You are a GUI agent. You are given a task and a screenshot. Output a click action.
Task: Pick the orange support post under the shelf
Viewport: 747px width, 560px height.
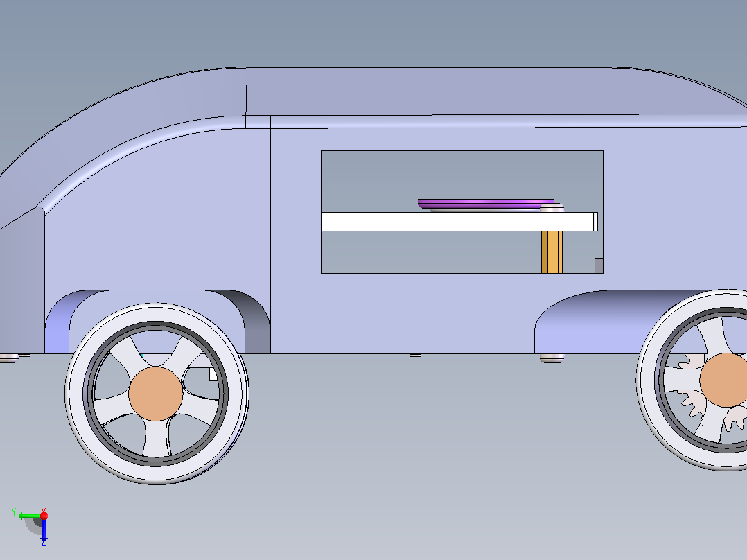[552, 252]
